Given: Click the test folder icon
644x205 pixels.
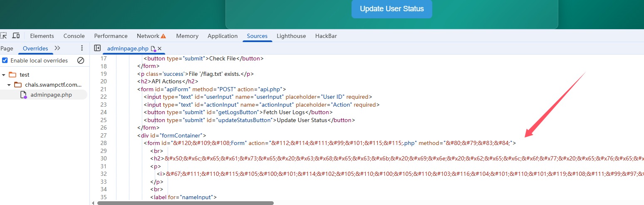Looking at the screenshot, I should coord(12,75).
